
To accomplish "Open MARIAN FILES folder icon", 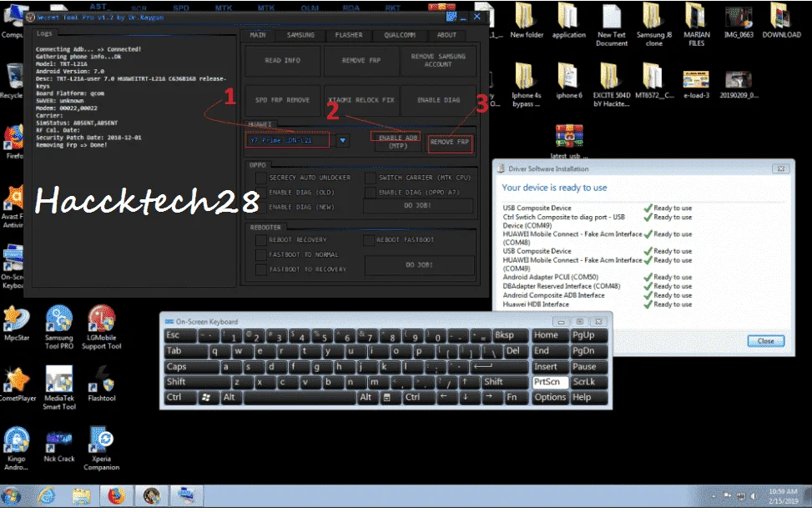I will pyautogui.click(x=697, y=25).
